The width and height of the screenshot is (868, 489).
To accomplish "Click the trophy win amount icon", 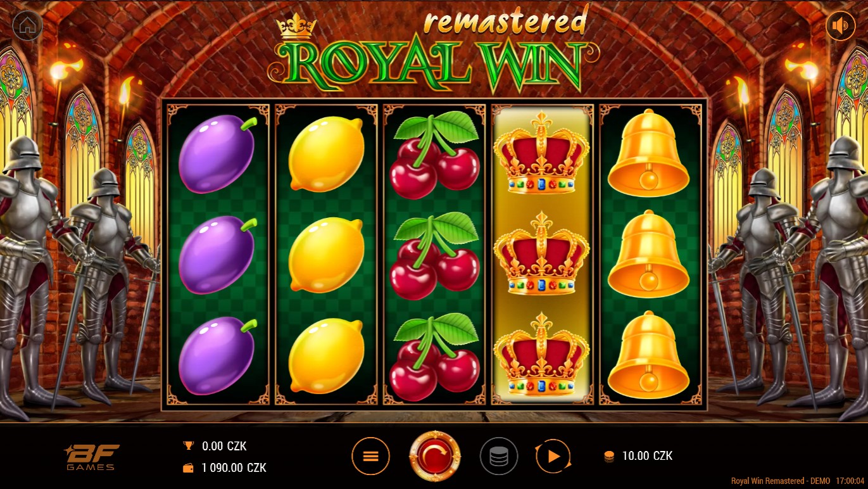I will point(188,446).
